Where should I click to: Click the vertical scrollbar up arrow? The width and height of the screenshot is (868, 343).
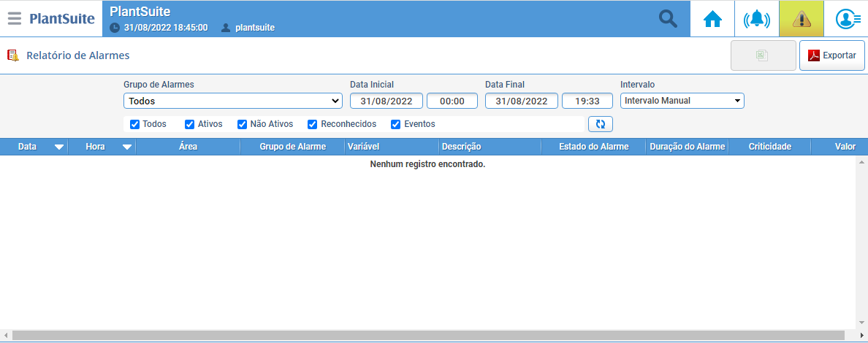tap(861, 162)
